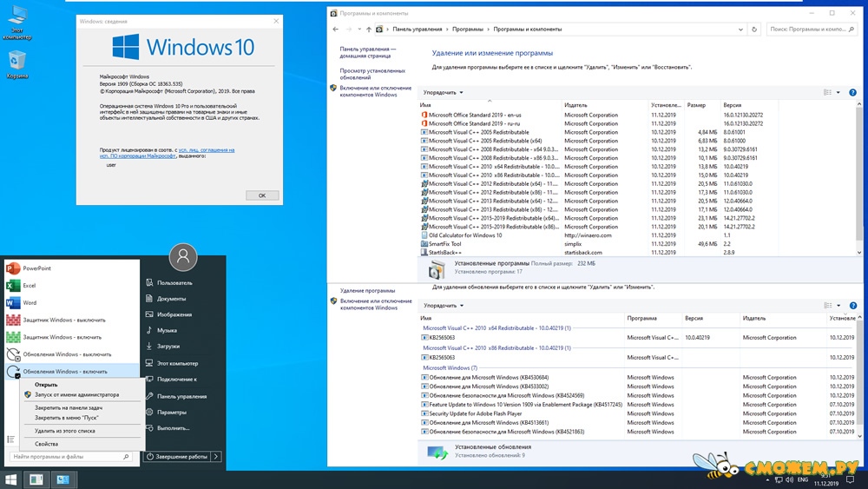Go up one level in Control Panel

pos(369,30)
